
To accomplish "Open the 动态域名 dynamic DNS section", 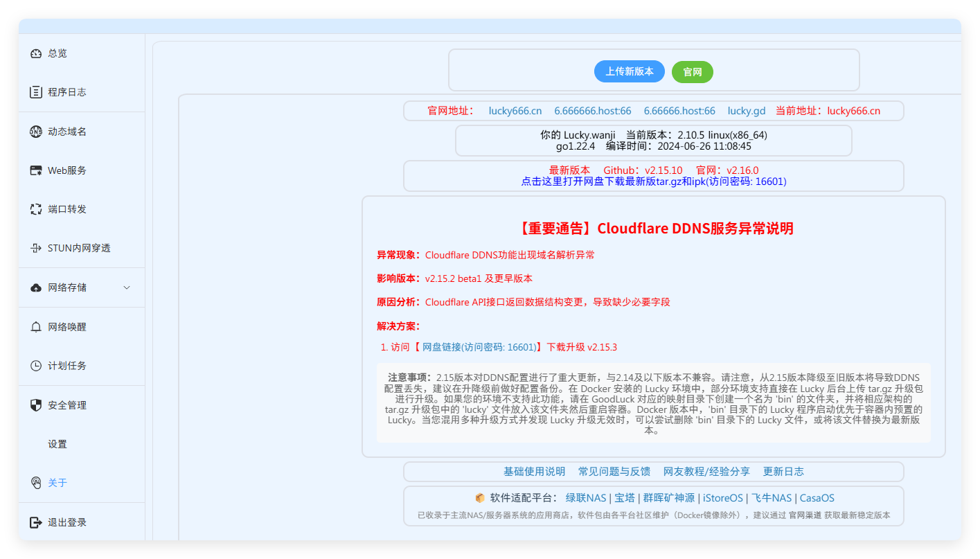I will pos(55,131).
